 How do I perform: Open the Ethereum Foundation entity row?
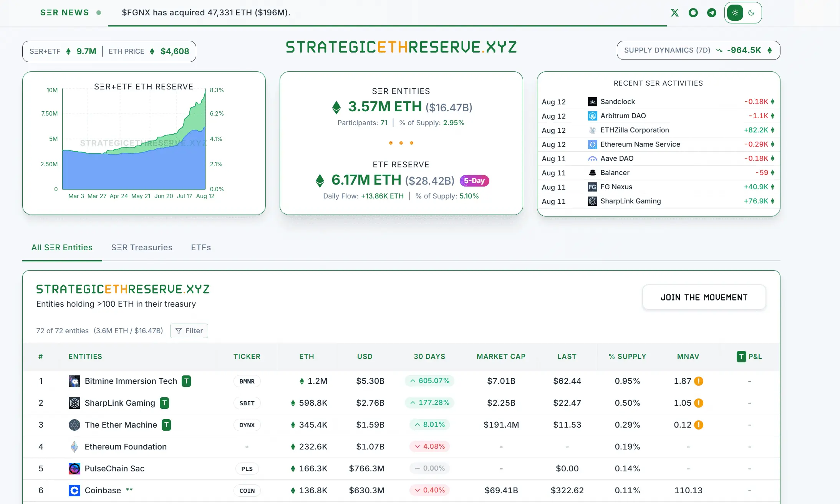coord(401,447)
